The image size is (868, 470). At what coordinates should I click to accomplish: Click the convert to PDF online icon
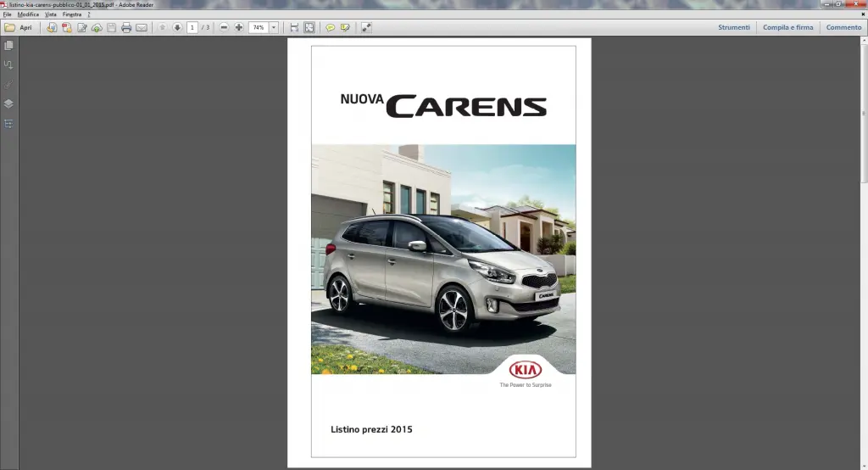52,27
